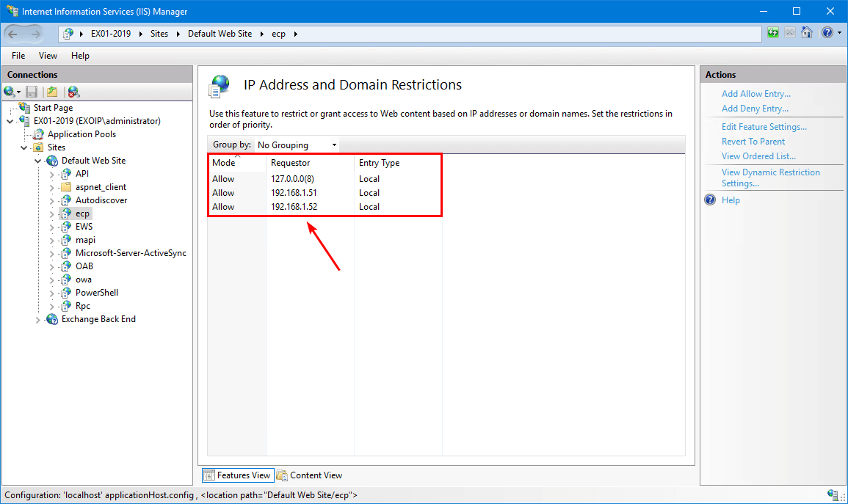Collapse the Default Web Site node

(x=38, y=161)
